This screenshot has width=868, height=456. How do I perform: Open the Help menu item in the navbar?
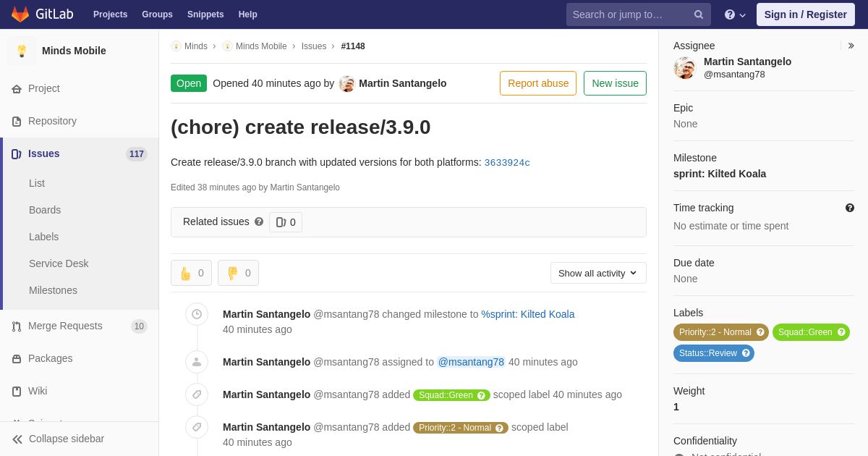(x=248, y=14)
